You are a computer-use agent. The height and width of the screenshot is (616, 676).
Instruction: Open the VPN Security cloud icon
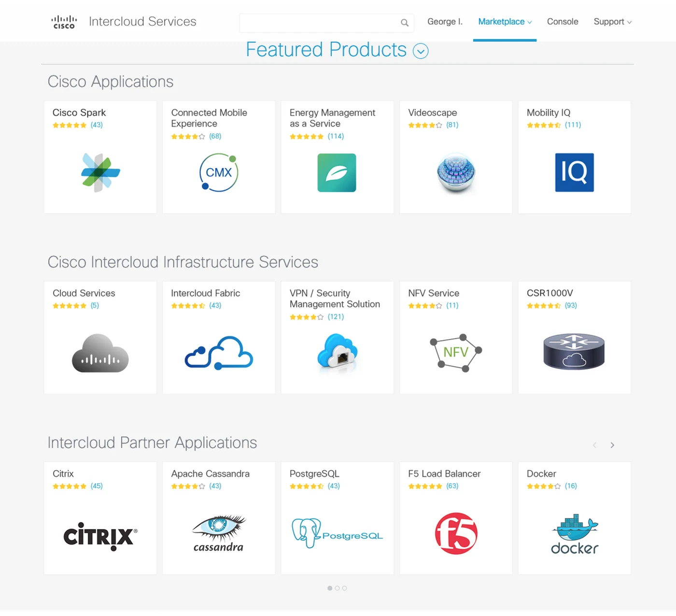pos(337,352)
